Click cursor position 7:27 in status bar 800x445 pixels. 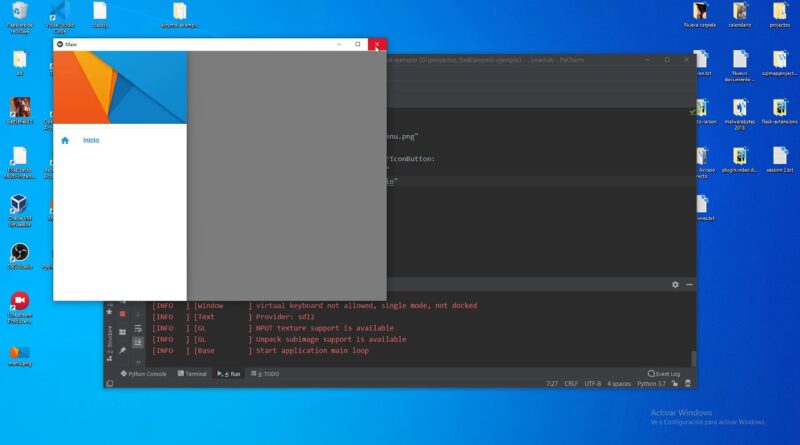[x=552, y=384]
